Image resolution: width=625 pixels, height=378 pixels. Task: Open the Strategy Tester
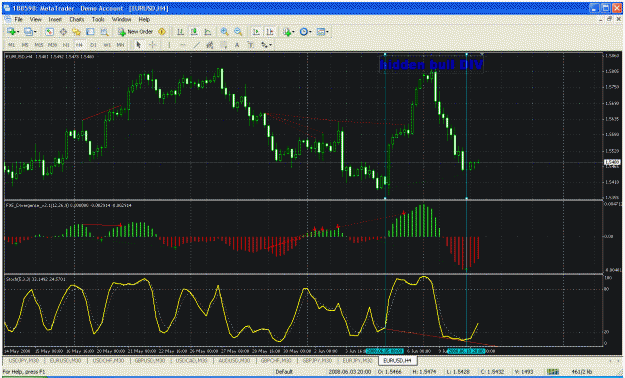tap(104, 32)
